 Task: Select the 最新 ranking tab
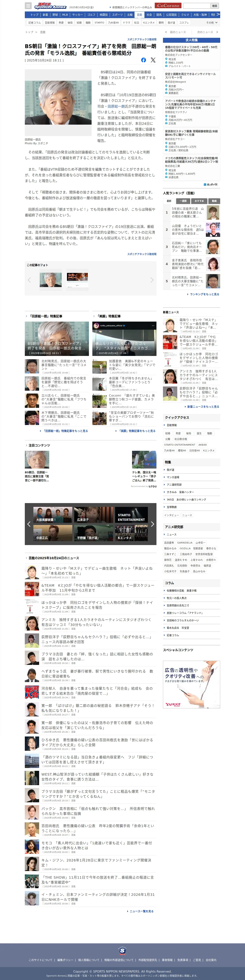point(169,201)
